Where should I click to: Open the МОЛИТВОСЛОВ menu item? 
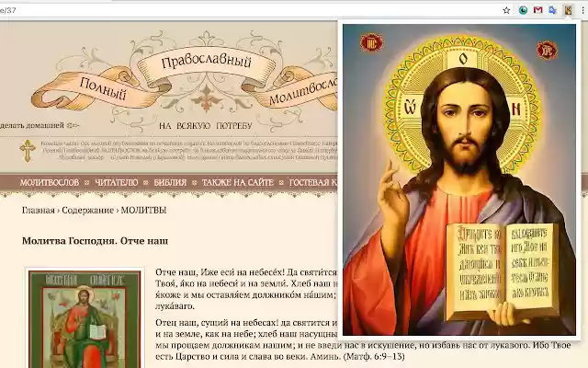(50, 183)
